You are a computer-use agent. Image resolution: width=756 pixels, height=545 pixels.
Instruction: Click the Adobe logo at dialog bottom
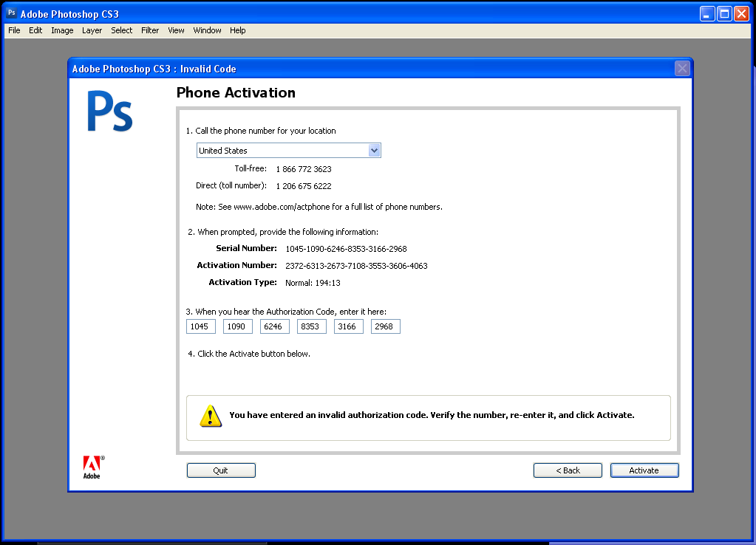92,467
